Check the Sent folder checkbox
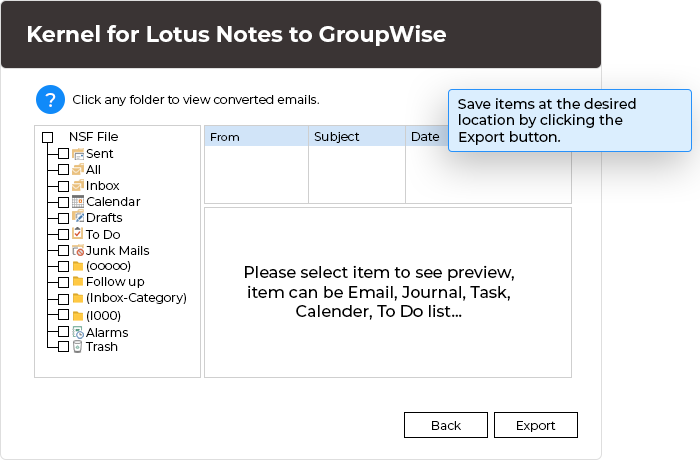Screen dimensions: 700x460 [x=63, y=154]
